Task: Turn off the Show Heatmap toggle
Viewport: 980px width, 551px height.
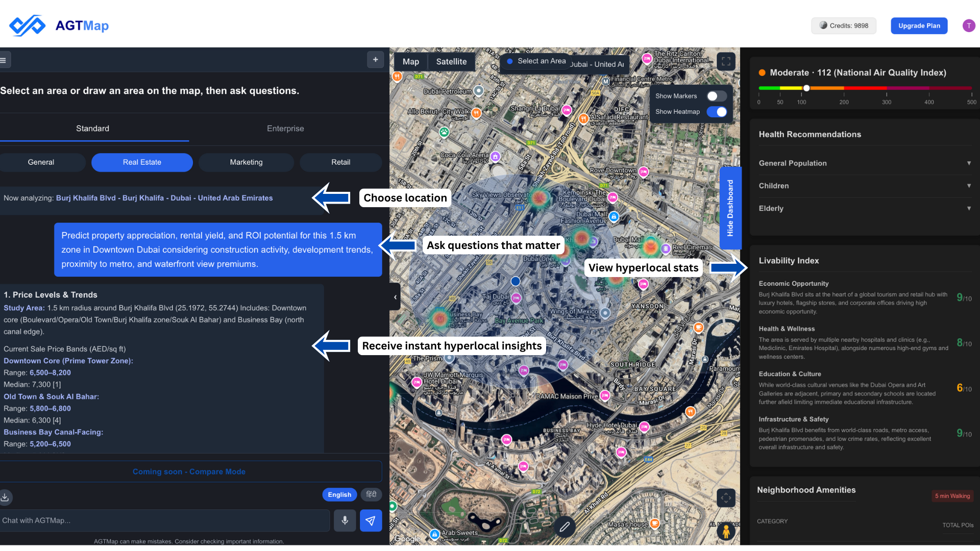Action: 717,112
